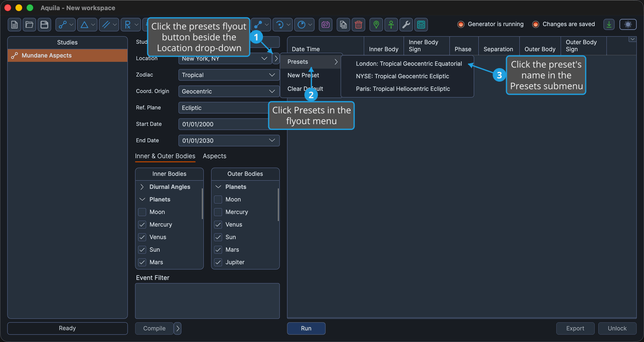Select the parallel lines study tool
Viewport: 644px width, 342px height.
[x=106, y=25]
